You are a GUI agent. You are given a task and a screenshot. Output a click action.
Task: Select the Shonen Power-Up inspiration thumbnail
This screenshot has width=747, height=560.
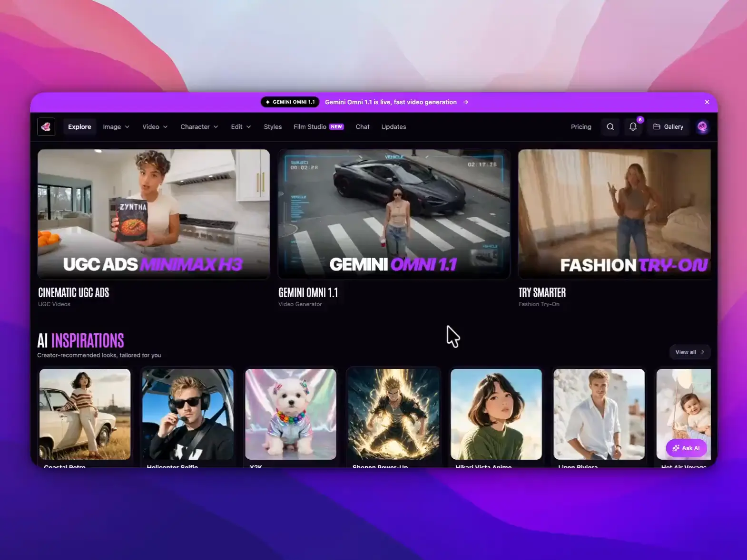pyautogui.click(x=393, y=414)
